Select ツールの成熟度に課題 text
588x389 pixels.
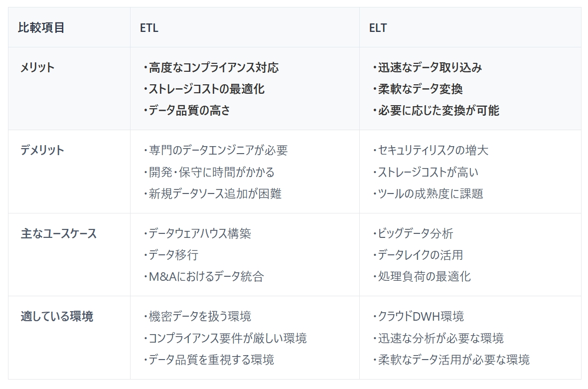point(430,193)
